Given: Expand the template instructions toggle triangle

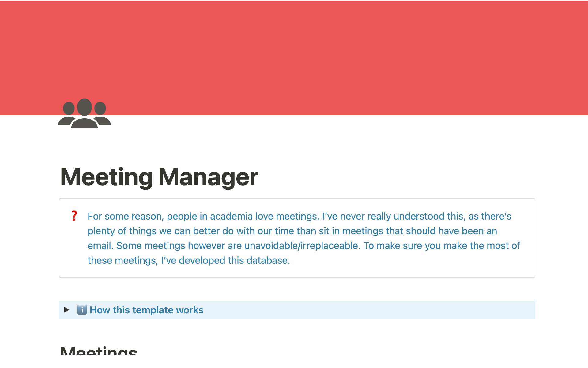Looking at the screenshot, I should point(66,310).
